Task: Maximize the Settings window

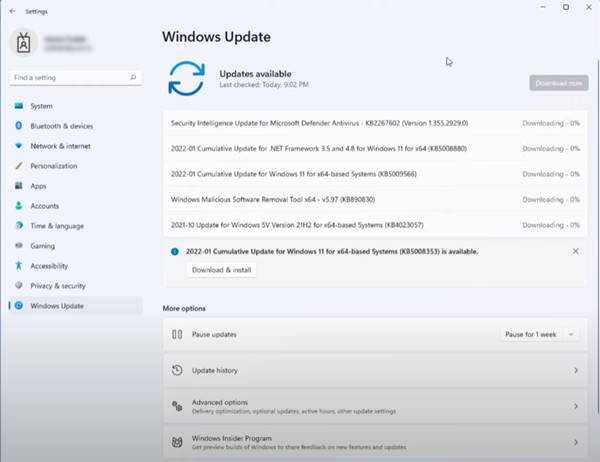Action: point(566,7)
